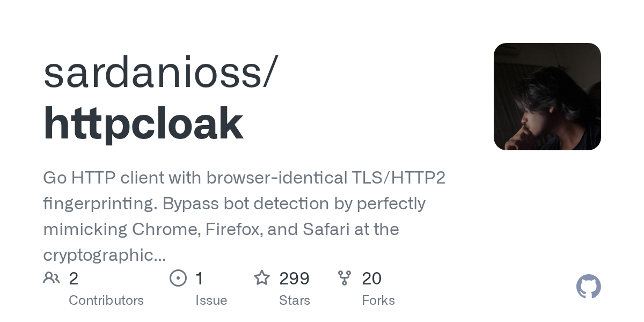
Task: Click the 'mimicking Chrome, Firefox, and Safari' line
Action: pos(221,230)
